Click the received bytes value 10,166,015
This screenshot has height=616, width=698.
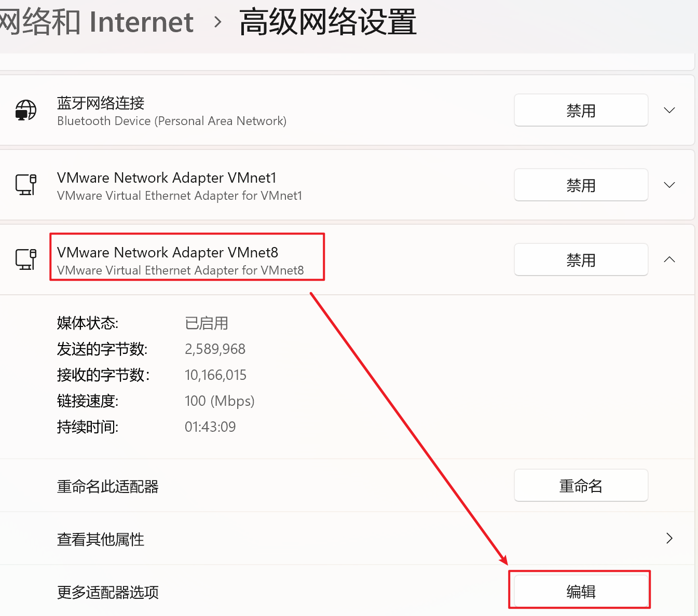click(215, 375)
